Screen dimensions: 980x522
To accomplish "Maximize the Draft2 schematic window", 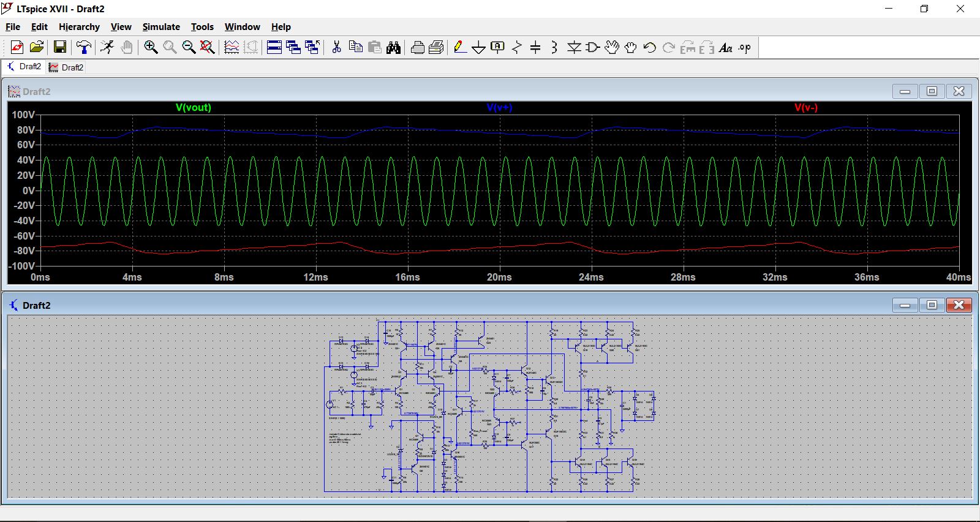I will (x=932, y=305).
